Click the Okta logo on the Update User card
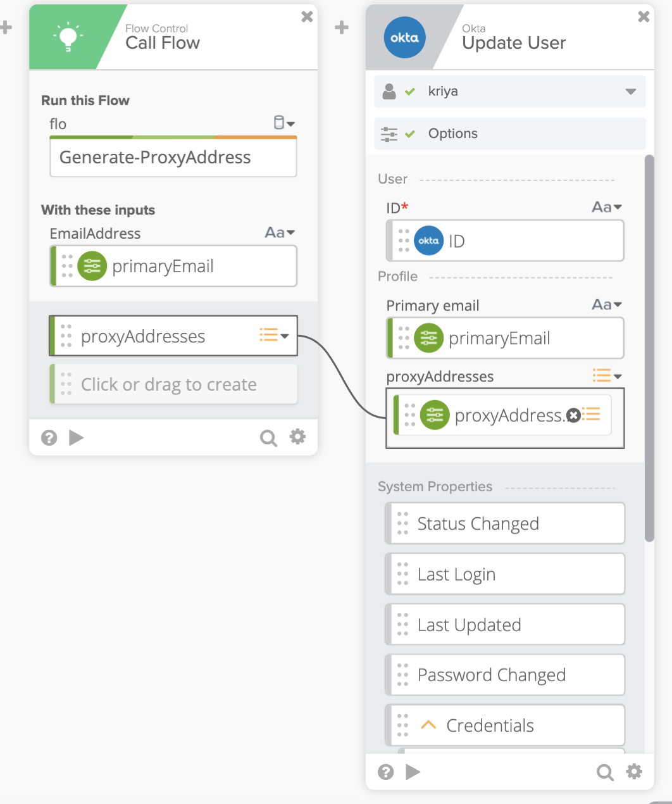This screenshot has height=804, width=672. click(x=404, y=37)
